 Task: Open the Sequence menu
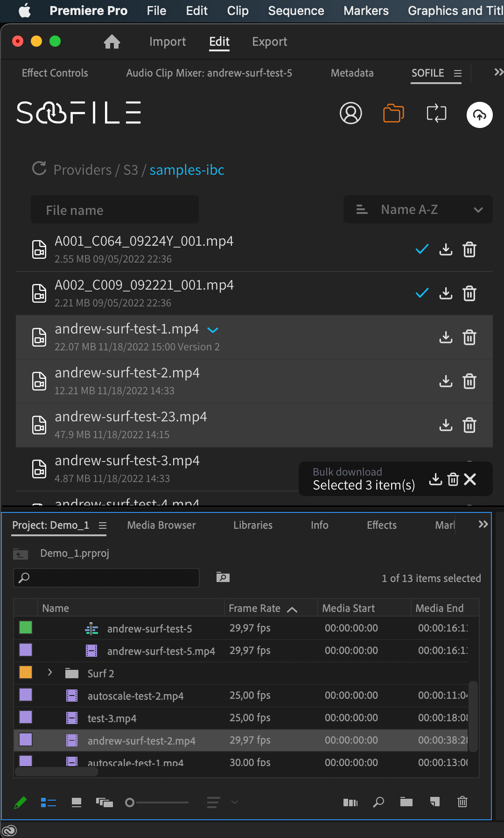296,11
